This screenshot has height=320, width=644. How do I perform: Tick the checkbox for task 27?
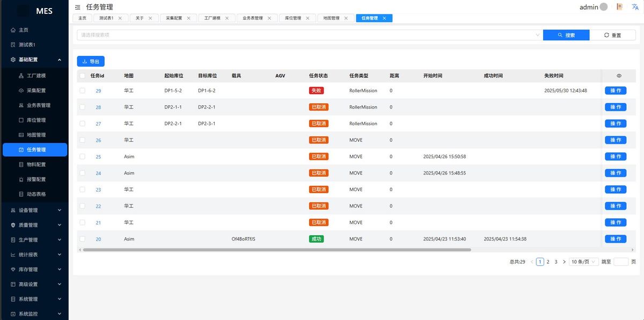coord(82,123)
